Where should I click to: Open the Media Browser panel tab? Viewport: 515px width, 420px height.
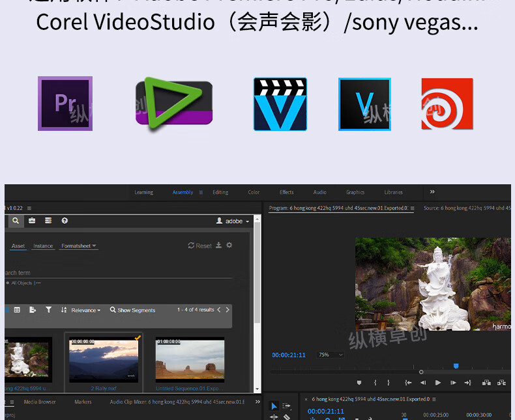point(40,402)
